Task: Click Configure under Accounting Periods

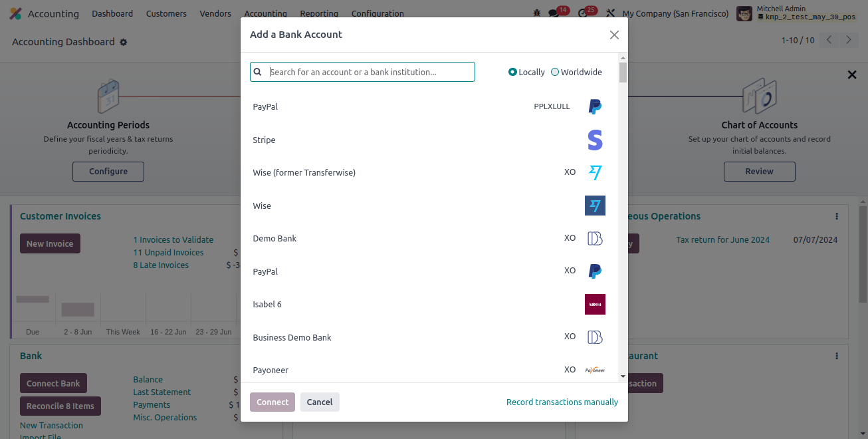Action: 108,171
